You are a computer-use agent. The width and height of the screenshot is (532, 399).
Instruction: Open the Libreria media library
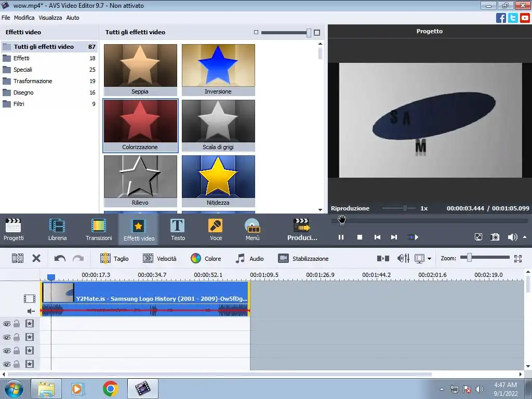[x=57, y=229]
